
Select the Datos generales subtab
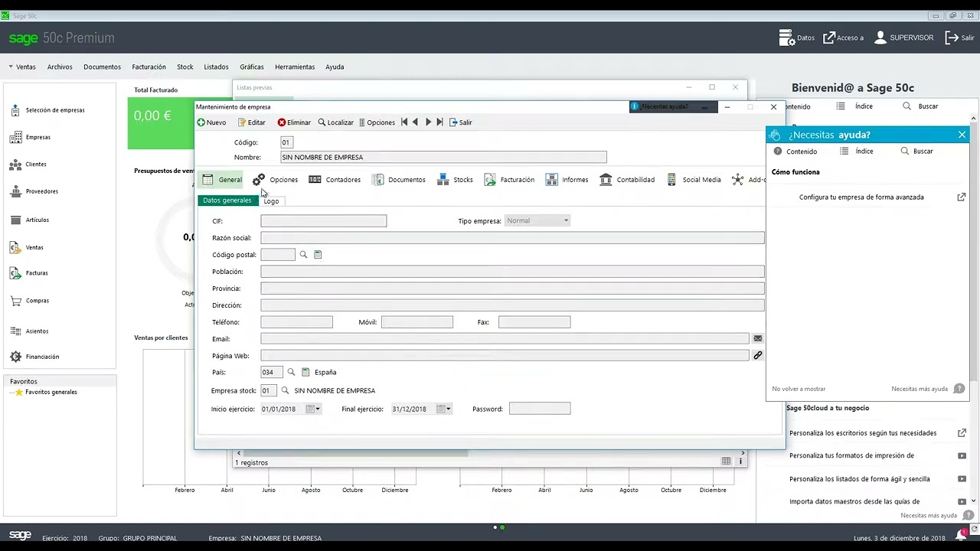[x=227, y=201]
